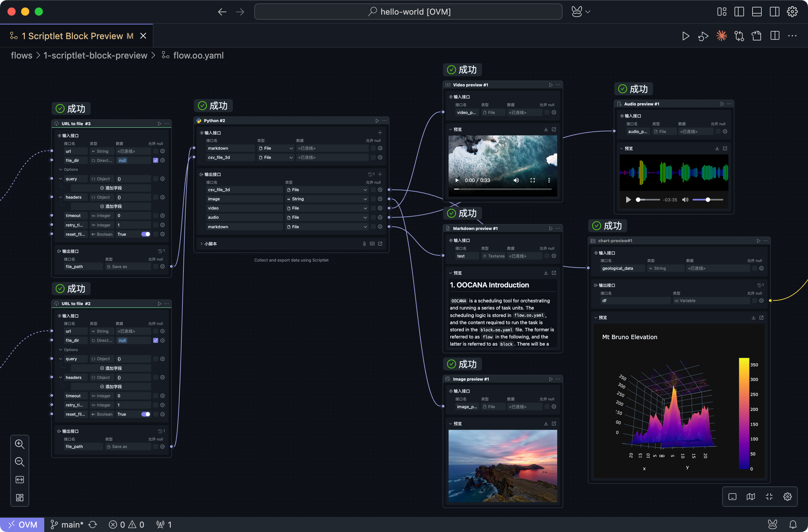This screenshot has height=532, width=808.
Task: Click the Run flow play icon
Action: pyautogui.click(x=685, y=36)
